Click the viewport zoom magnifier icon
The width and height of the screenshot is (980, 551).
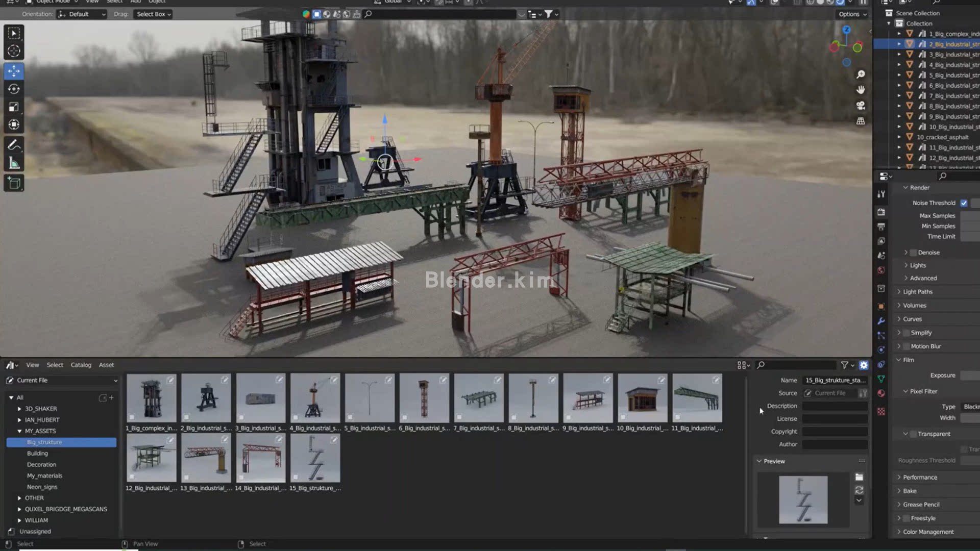click(x=861, y=74)
